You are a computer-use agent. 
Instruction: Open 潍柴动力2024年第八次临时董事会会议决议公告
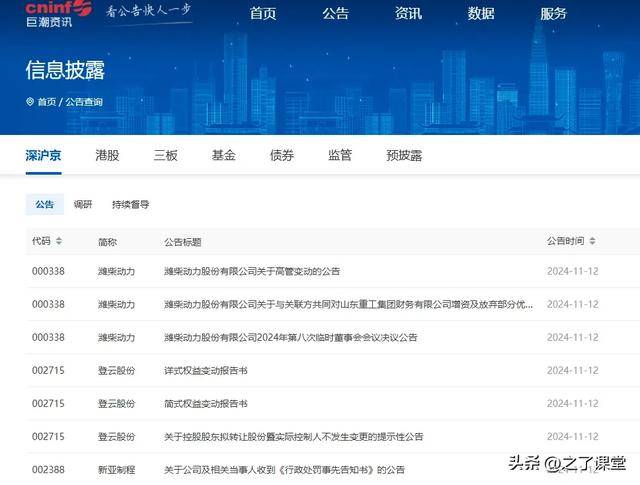pos(291,337)
